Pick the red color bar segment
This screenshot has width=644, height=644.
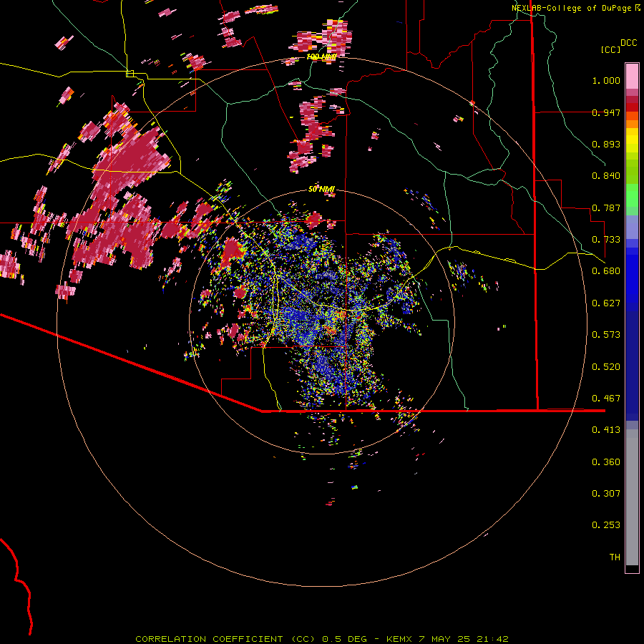[632, 107]
